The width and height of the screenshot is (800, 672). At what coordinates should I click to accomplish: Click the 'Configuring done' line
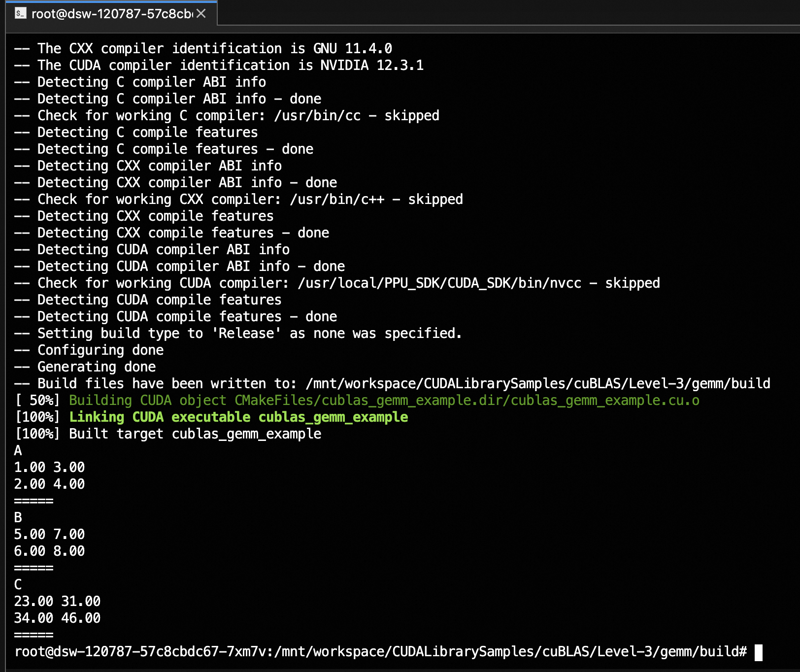(89, 350)
